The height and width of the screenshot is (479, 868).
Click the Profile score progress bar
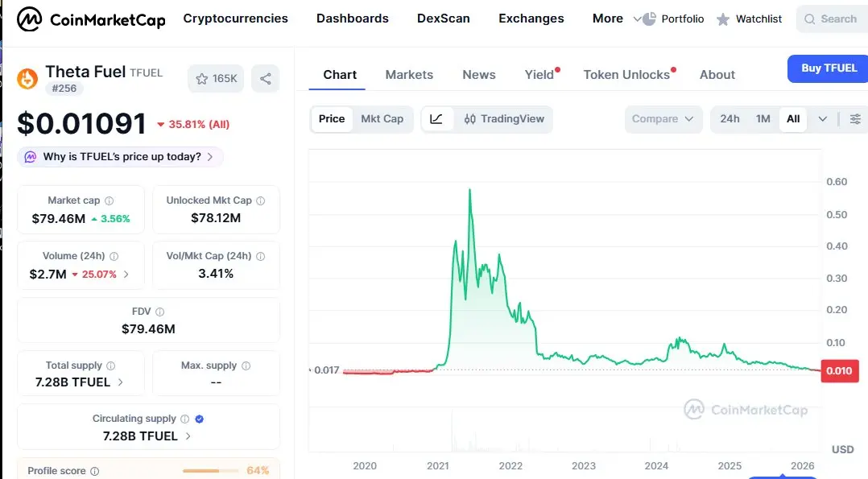(x=210, y=471)
